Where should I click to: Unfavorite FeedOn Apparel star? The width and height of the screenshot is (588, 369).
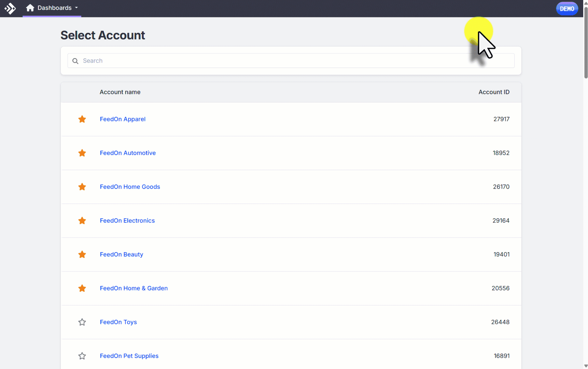point(82,119)
